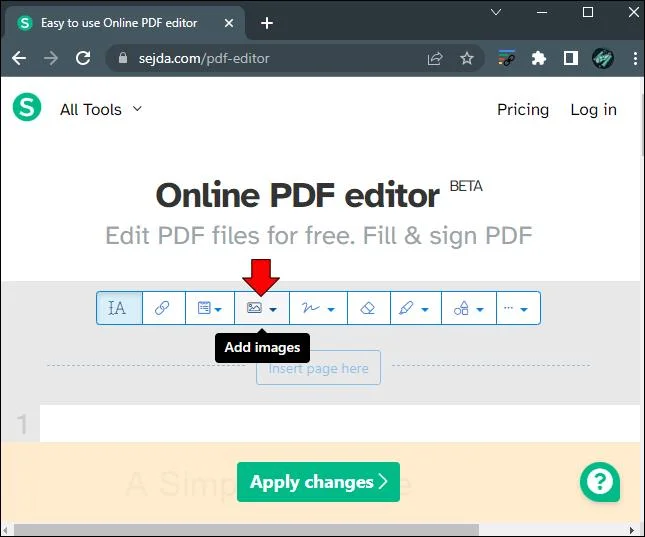Close the Online PDF editor tab
Image resolution: width=645 pixels, height=537 pixels.
tap(229, 23)
